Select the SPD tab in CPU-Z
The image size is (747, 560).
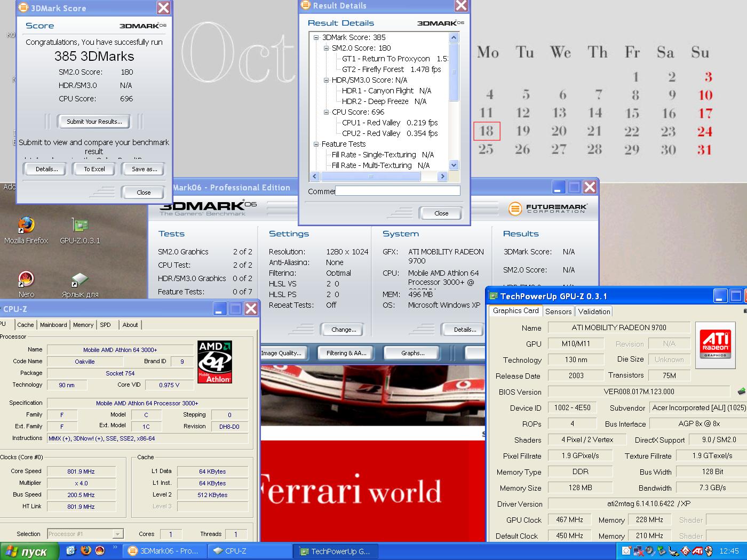point(106,325)
